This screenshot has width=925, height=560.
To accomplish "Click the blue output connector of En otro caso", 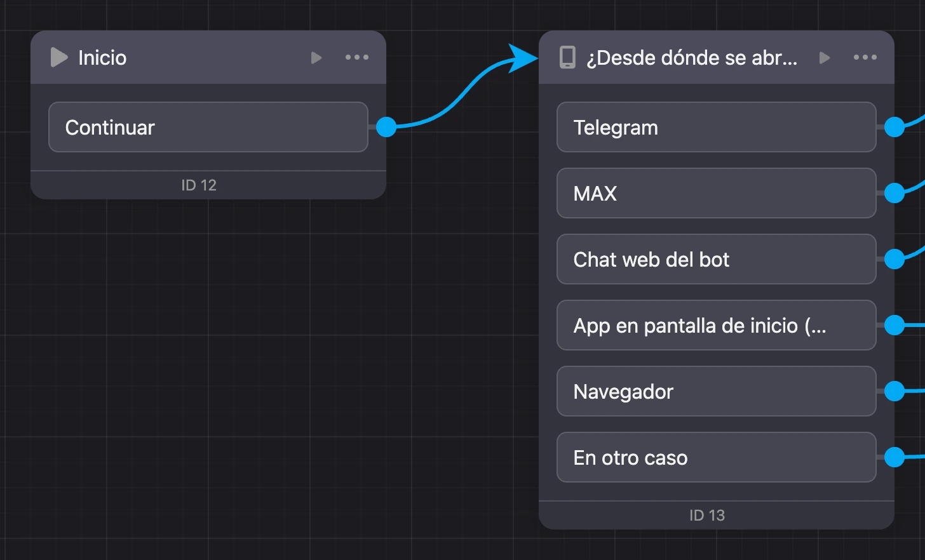I will pos(895,457).
